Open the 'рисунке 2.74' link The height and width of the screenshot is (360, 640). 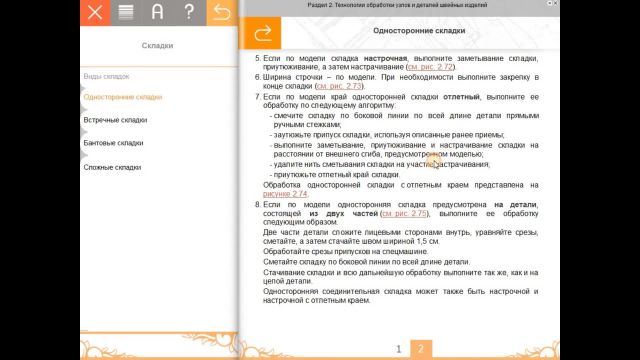coord(285,194)
